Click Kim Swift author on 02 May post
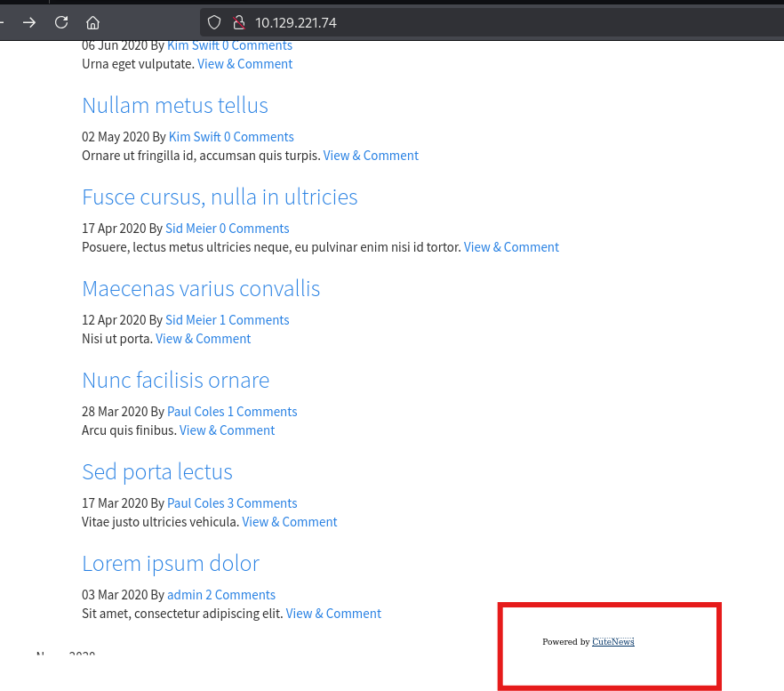This screenshot has height=691, width=784. 195,137
